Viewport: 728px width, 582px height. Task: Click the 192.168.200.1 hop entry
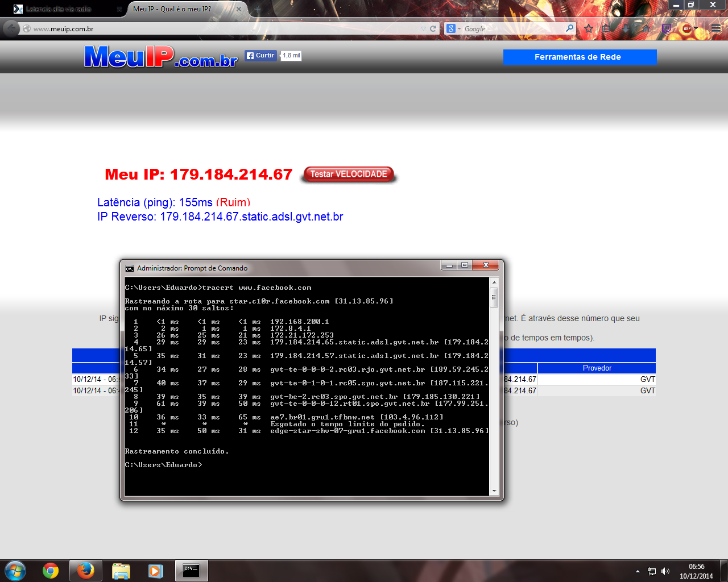coord(300,322)
